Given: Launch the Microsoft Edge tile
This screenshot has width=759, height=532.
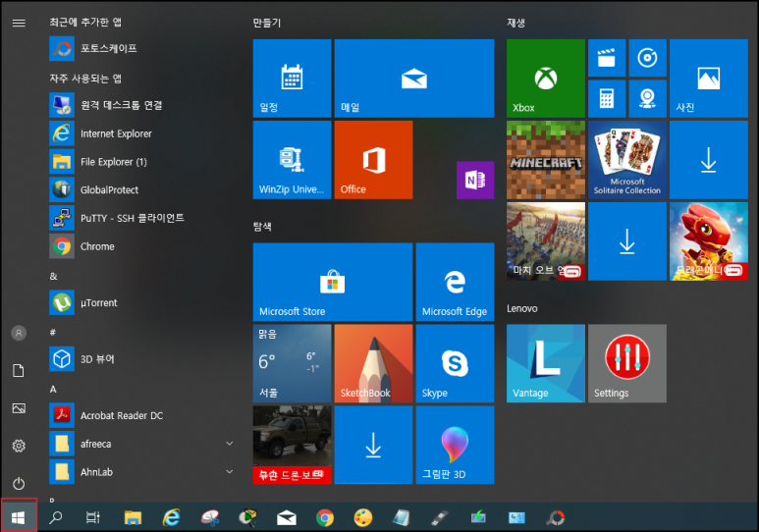Looking at the screenshot, I should click(x=455, y=282).
